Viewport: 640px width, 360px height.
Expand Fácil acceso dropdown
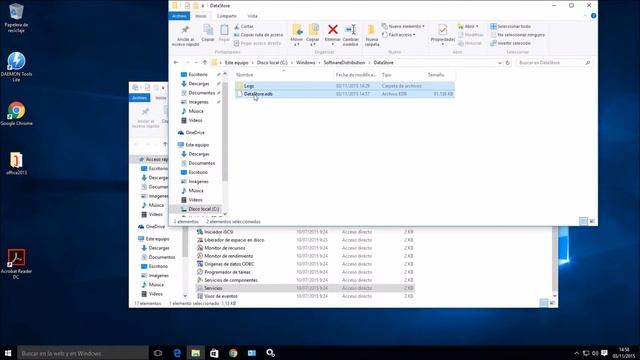399,35
